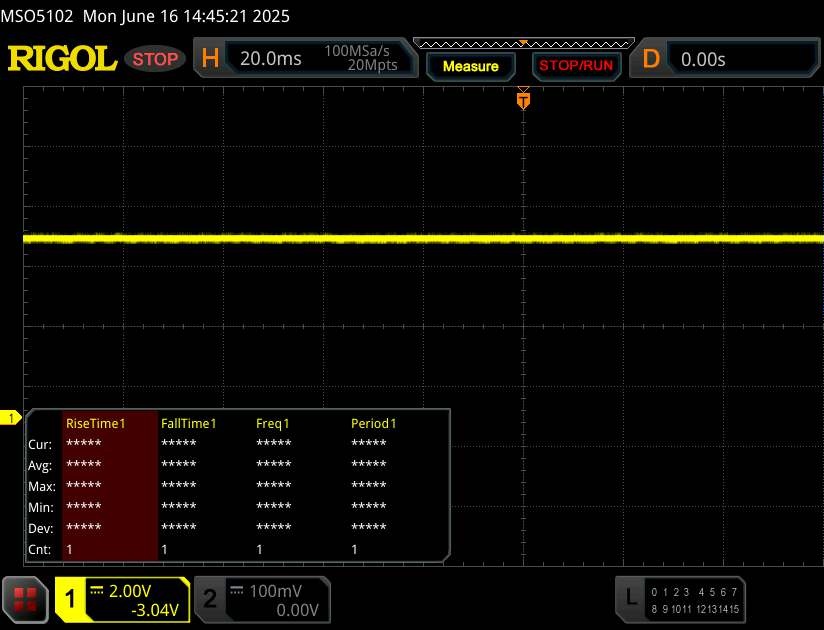Screen dimensions: 824x630
Task: Click the channel 1 ground level marker
Action: [x=11, y=418]
